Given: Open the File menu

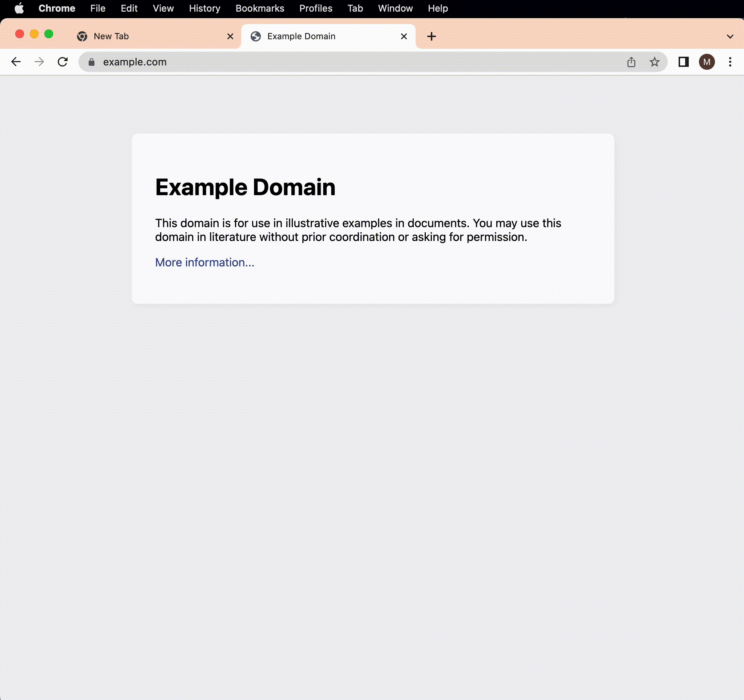Looking at the screenshot, I should pos(98,8).
